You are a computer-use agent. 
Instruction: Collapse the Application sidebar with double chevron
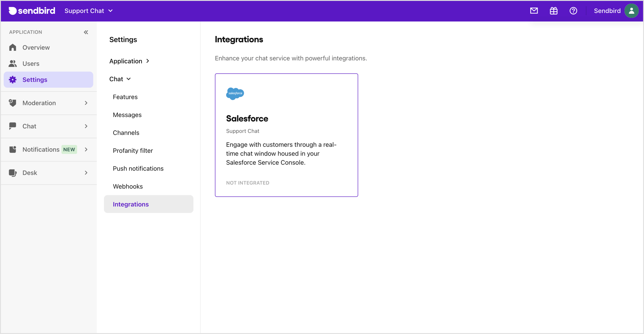[x=86, y=32]
